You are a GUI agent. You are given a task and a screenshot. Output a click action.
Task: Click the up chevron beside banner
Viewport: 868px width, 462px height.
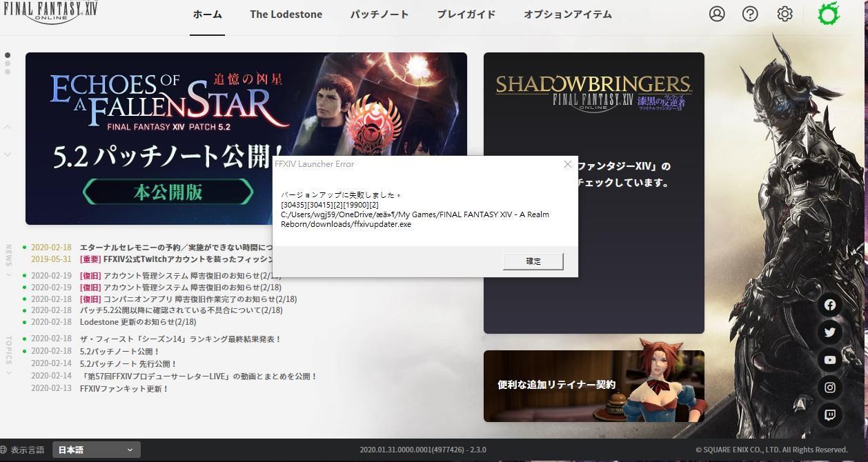[8, 127]
